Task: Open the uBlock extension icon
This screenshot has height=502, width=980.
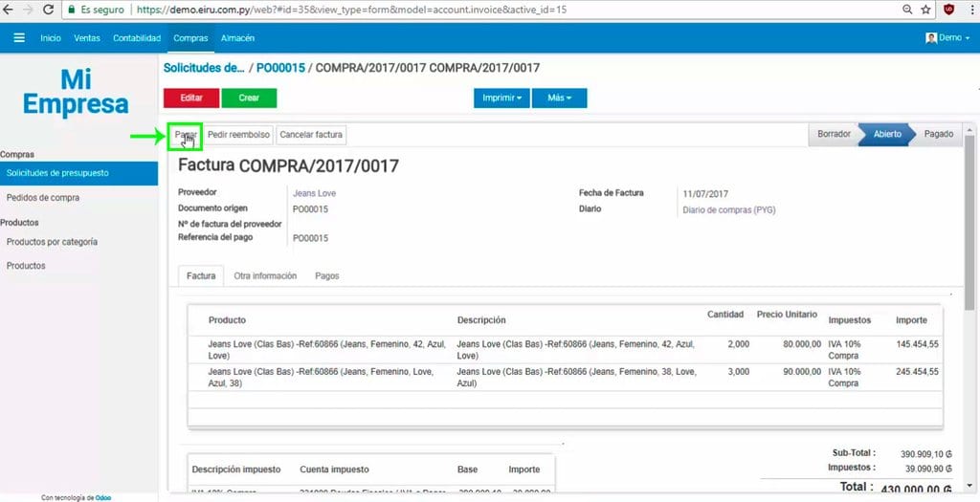Action: 949,10
